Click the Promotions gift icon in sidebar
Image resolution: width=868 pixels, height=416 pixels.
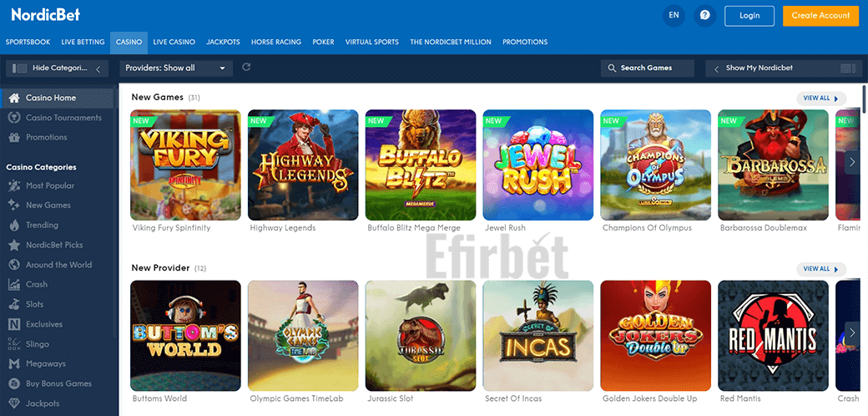click(14, 137)
